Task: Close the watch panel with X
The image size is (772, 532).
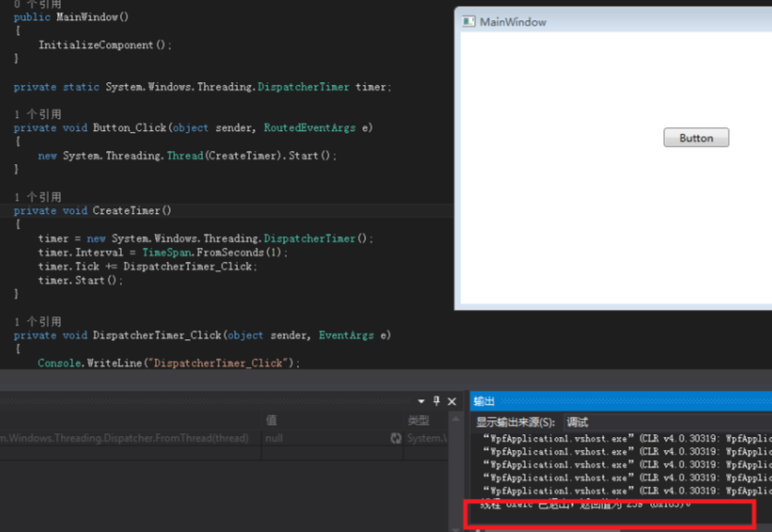Action: (x=451, y=402)
